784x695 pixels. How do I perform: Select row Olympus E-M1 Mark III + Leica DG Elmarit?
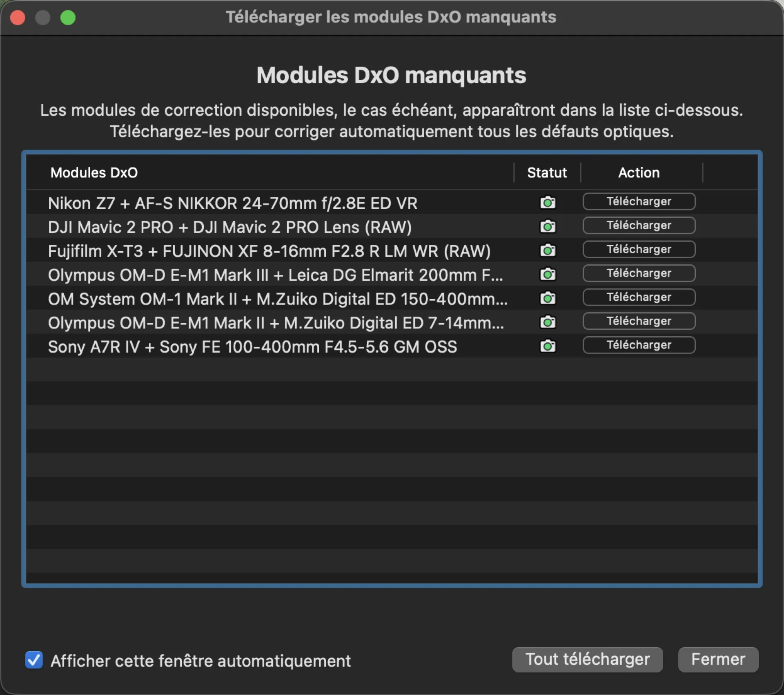click(392, 274)
